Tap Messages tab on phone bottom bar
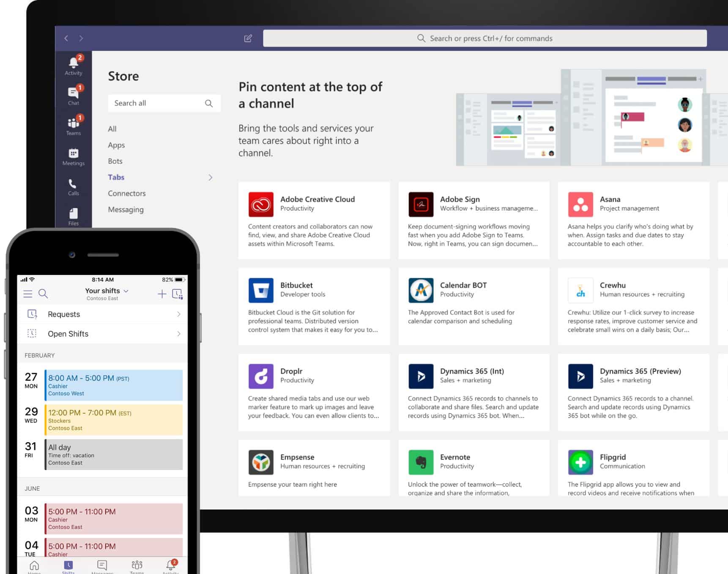 102,567
